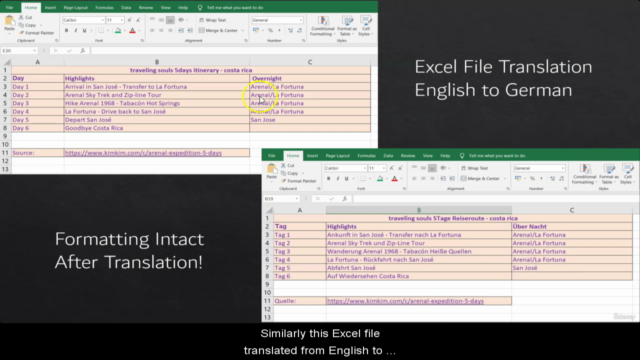Click Conditional Formatting in top Excel ribbon
This screenshot has height=360, width=640.
coord(322,26)
